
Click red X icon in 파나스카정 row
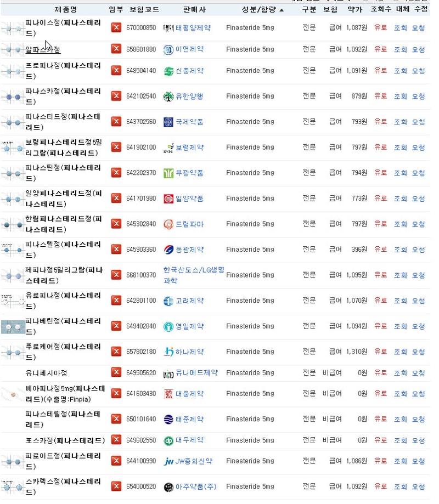[x=116, y=96]
